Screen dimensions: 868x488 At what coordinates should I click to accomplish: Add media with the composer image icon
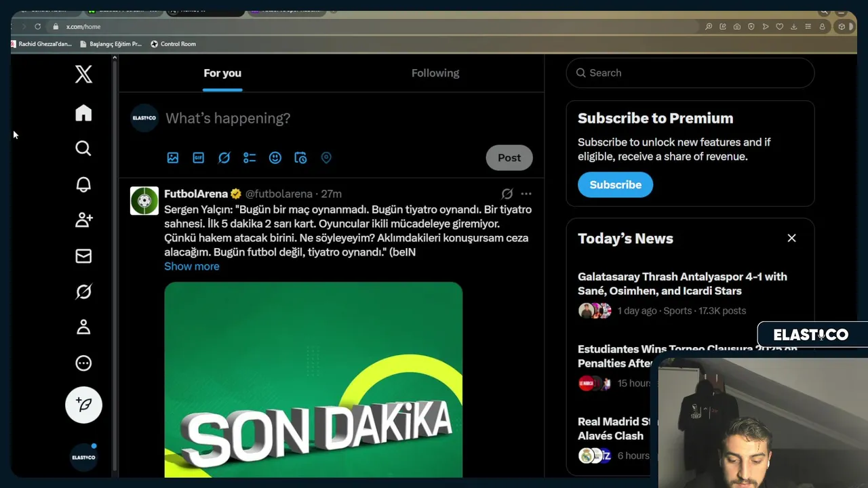point(173,158)
